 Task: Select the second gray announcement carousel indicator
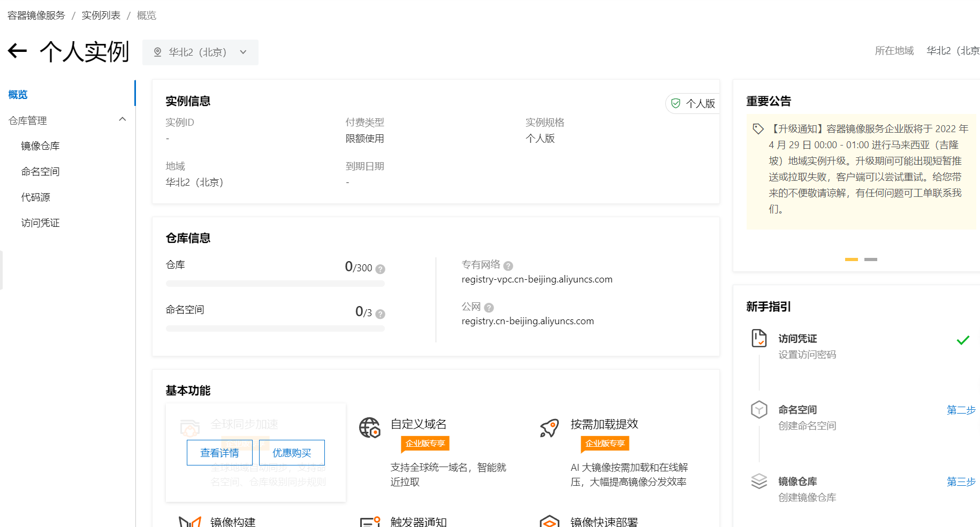tap(871, 259)
